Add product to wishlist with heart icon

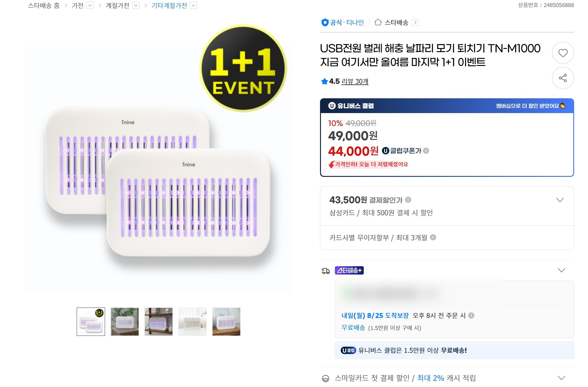point(563,53)
